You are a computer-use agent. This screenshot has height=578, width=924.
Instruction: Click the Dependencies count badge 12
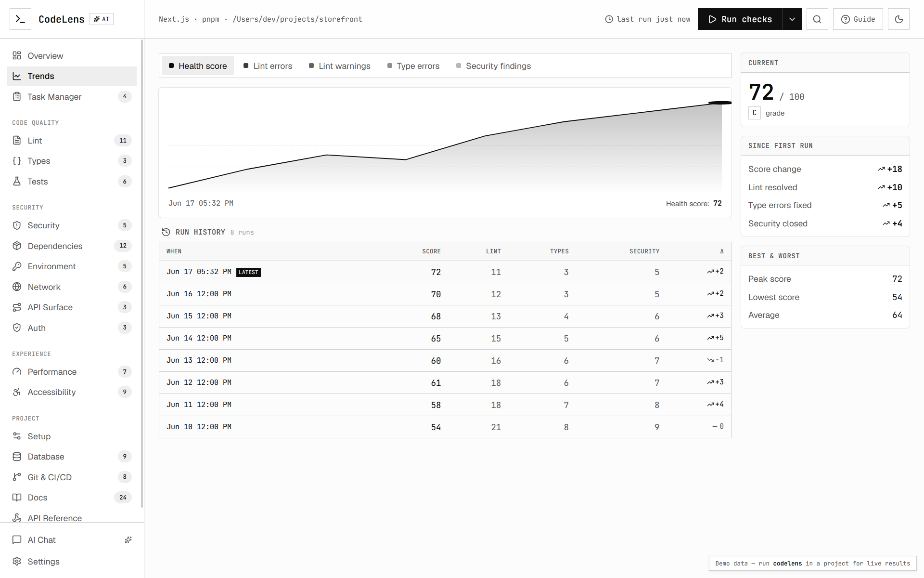[x=123, y=246]
